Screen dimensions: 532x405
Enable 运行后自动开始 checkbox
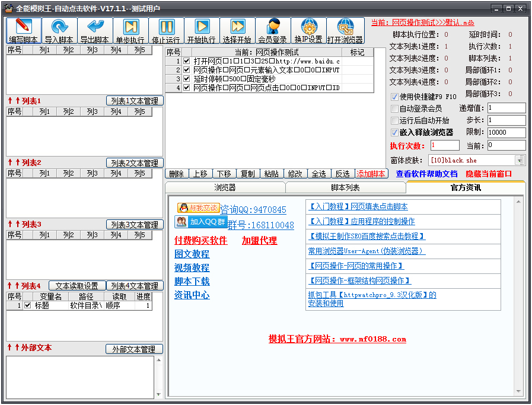tap(394, 120)
